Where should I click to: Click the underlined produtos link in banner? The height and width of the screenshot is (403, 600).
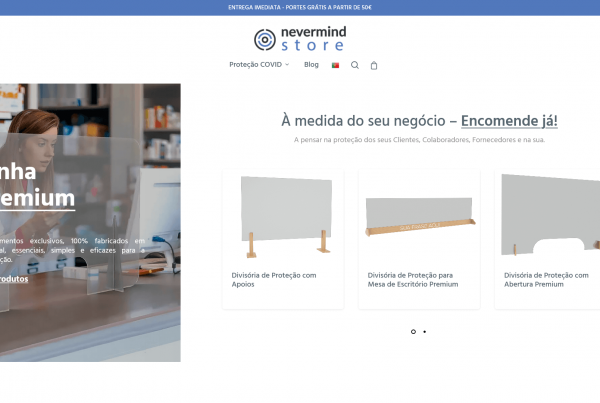[x=14, y=278]
